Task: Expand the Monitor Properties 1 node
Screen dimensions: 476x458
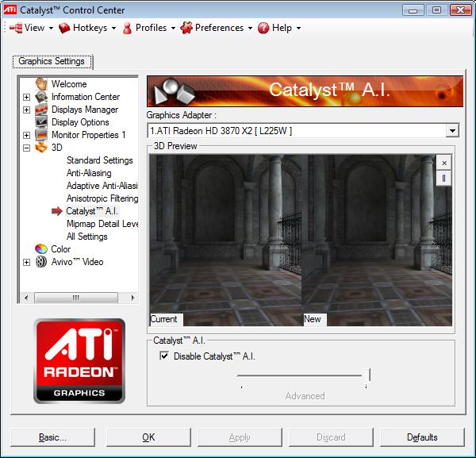Action: coord(26,135)
